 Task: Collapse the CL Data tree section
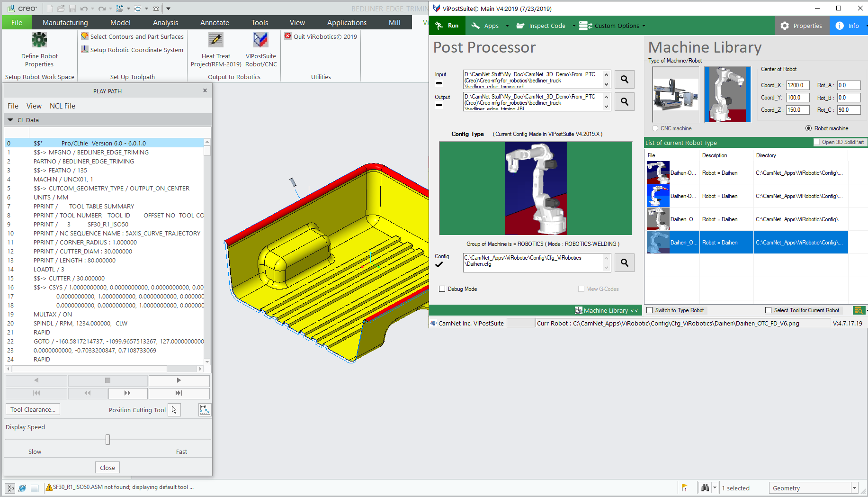pos(10,120)
